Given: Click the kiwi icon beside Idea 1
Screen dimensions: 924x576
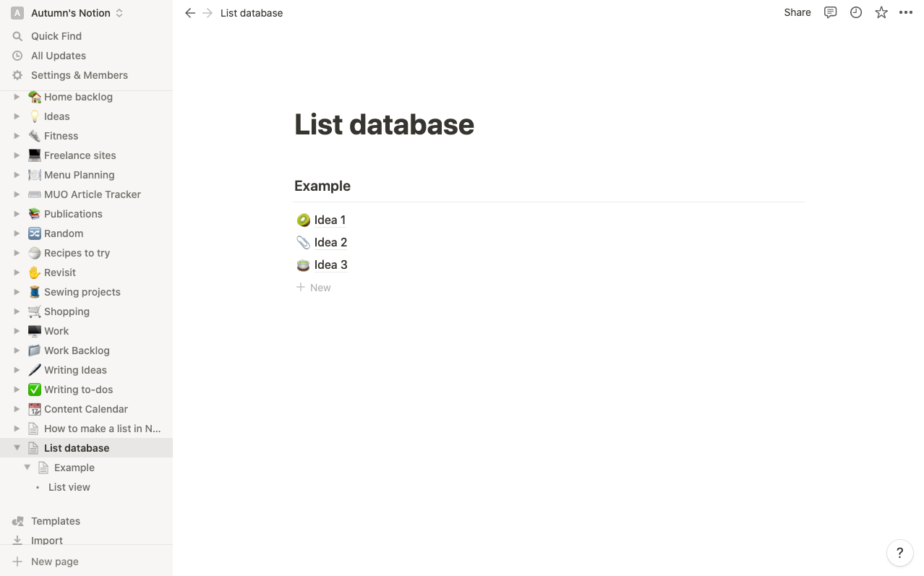Looking at the screenshot, I should 304,220.
